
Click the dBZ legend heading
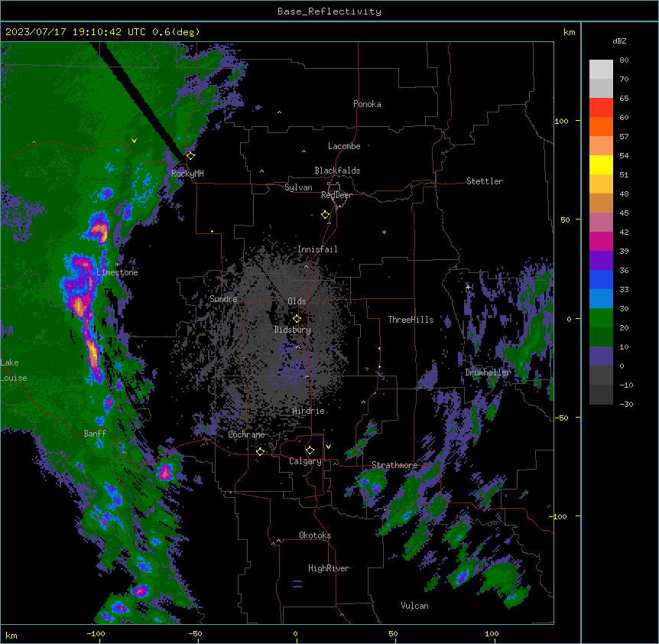coord(619,41)
